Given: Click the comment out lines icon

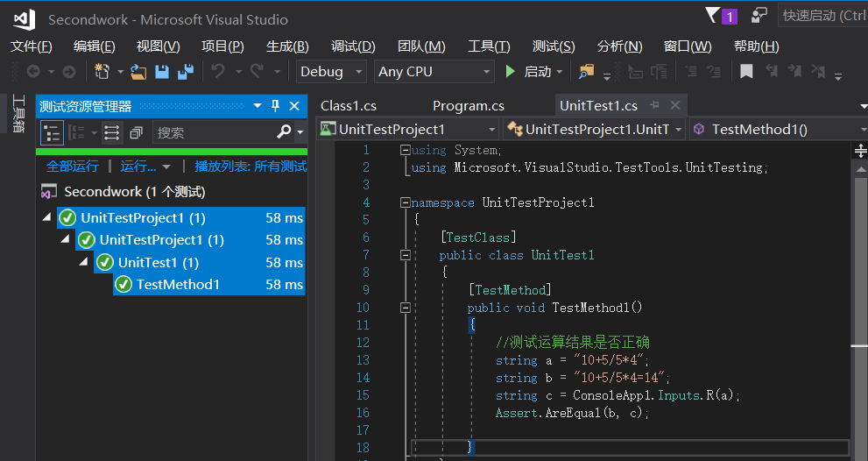Looking at the screenshot, I should [691, 72].
